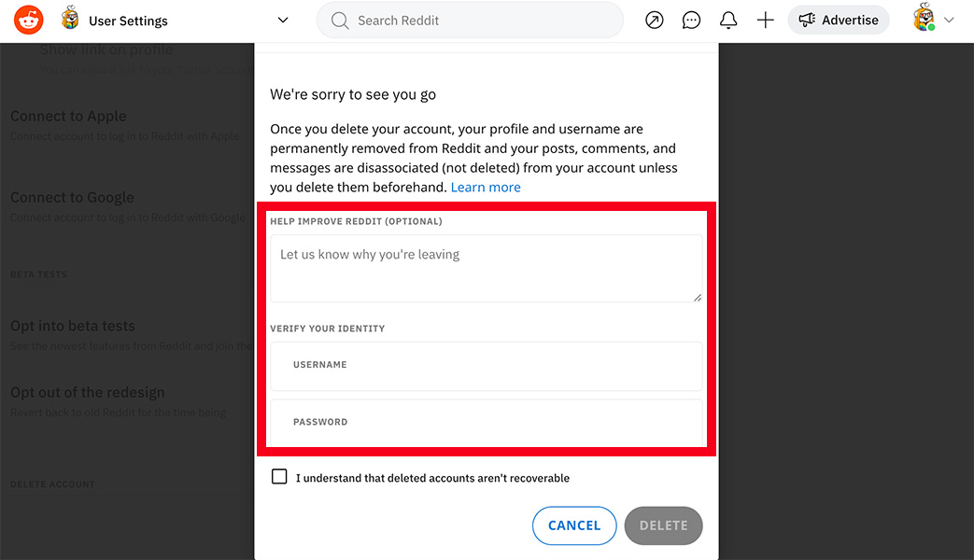Click the Username input field
The width and height of the screenshot is (974, 560).
coord(486,366)
